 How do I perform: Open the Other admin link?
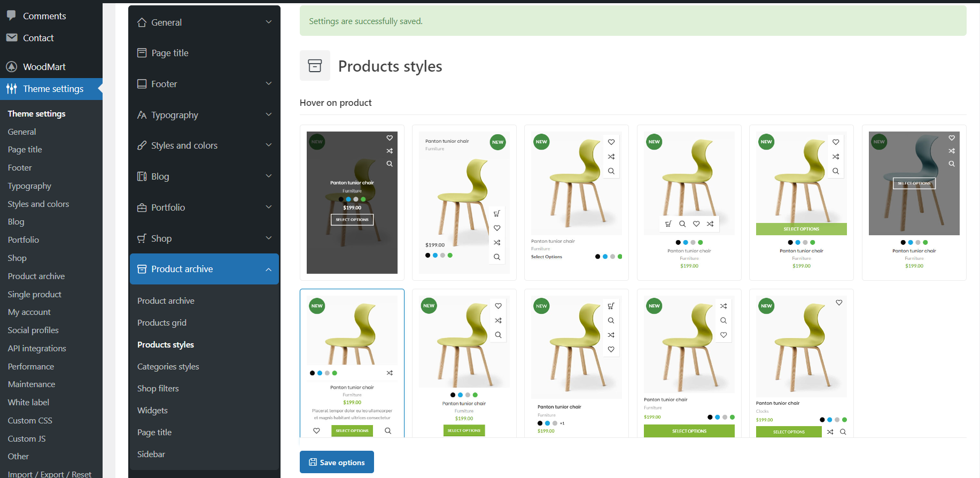[x=18, y=457]
